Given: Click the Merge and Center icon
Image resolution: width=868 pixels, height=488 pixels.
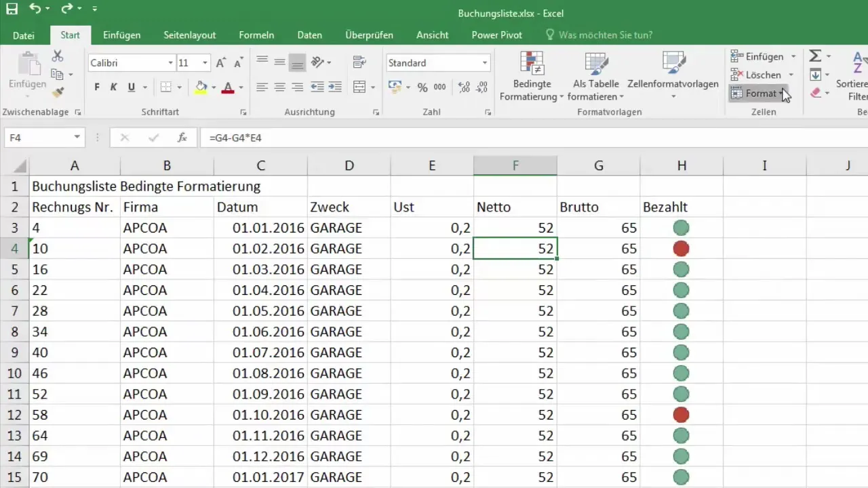Looking at the screenshot, I should (359, 87).
